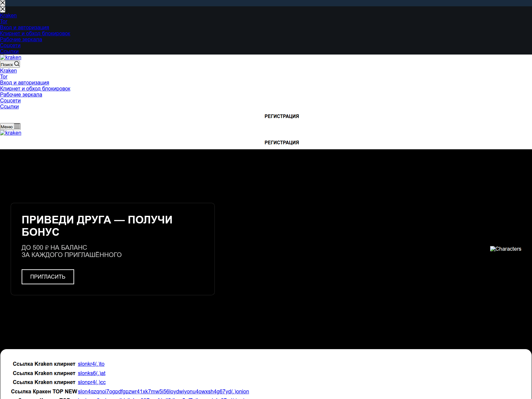Open Рабочие зеркала in the dark top bar
The image size is (532, 399).
click(x=21, y=39)
